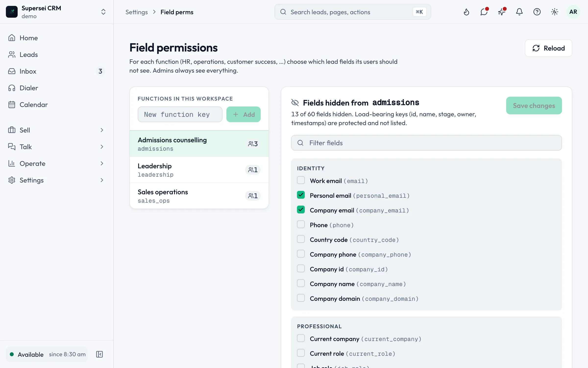Click the magnifier icon in Filter fields
Screen dimensions: 588x368
[x=300, y=143]
